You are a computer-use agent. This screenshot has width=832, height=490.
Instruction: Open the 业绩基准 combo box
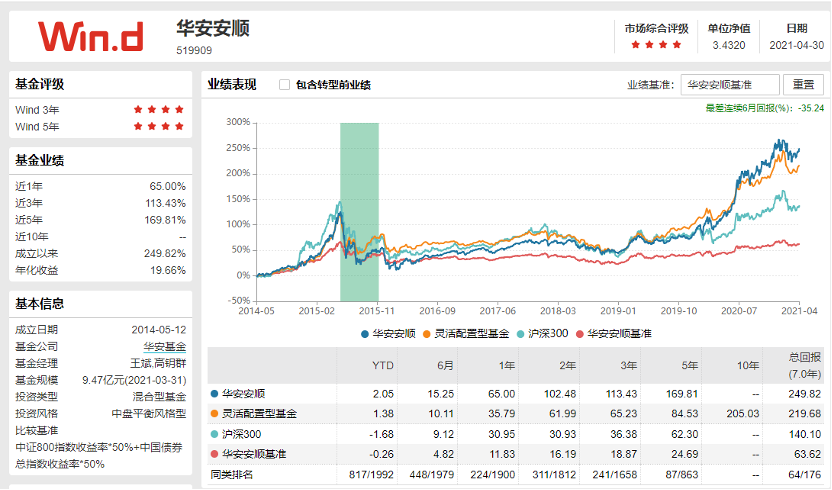pyautogui.click(x=730, y=84)
